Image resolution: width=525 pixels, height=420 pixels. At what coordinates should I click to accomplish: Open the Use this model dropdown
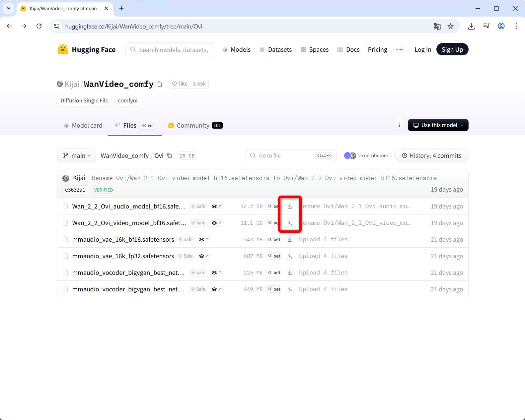pos(438,125)
